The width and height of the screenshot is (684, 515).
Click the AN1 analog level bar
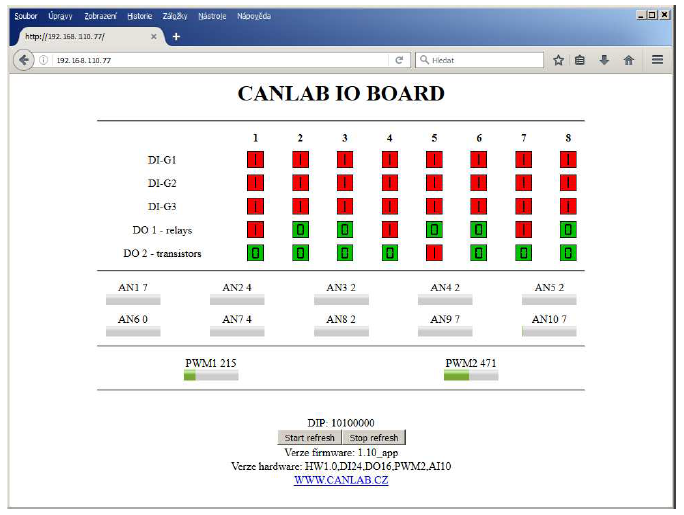[x=133, y=300]
